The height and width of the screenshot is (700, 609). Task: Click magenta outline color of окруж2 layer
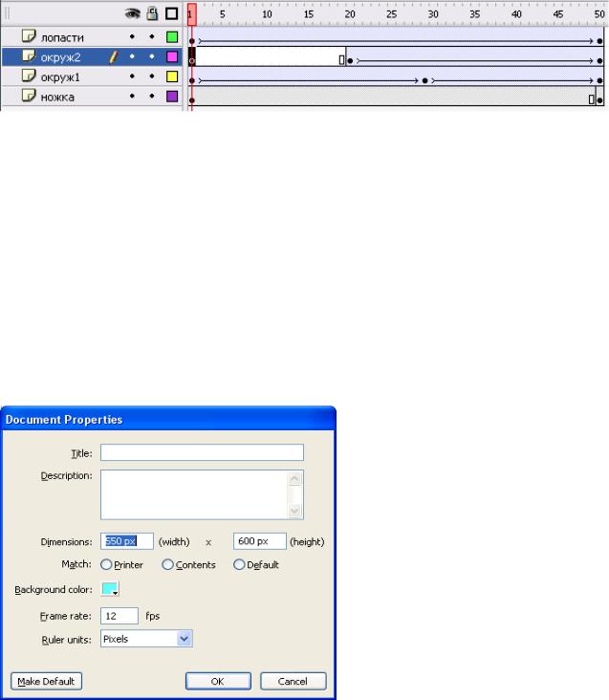[172, 56]
